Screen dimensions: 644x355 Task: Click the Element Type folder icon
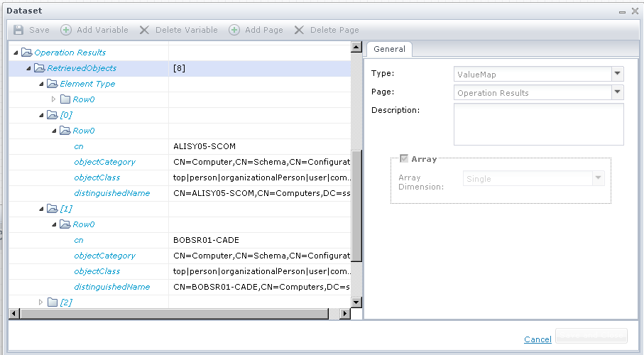click(52, 84)
